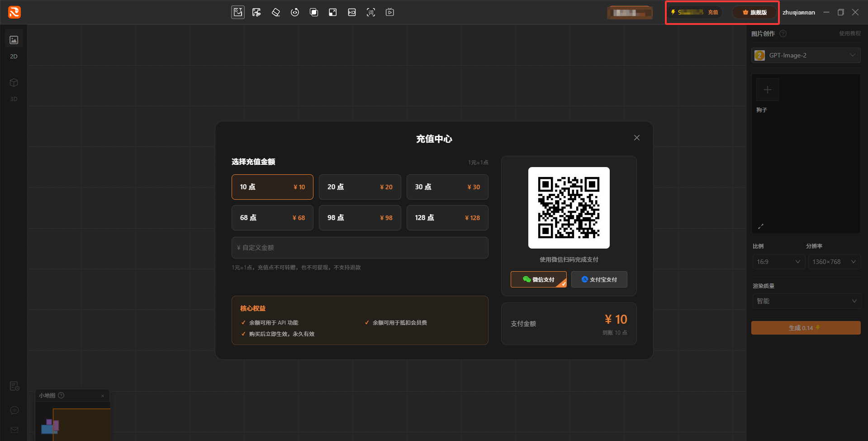Close the 小地图 minimap panel
The height and width of the screenshot is (441, 868).
click(x=103, y=396)
